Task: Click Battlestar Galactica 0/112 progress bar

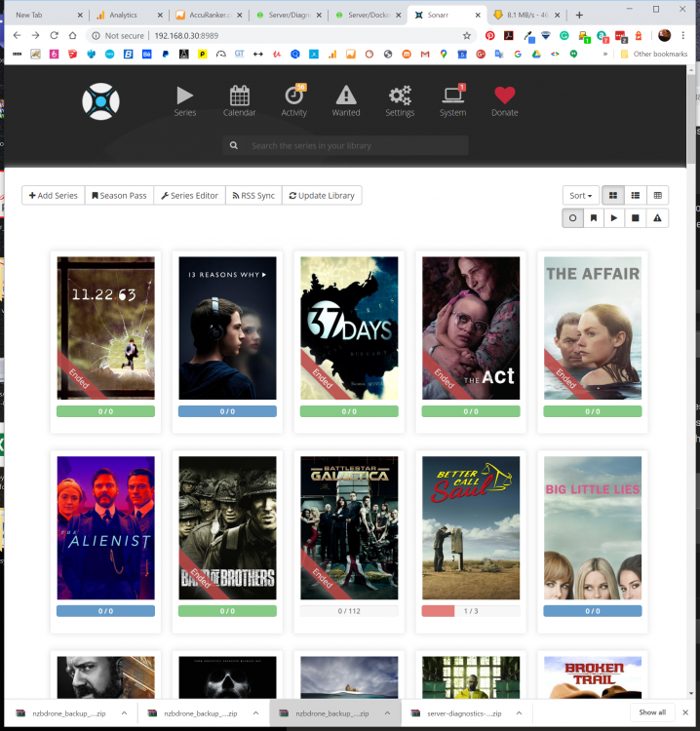Action: [349, 611]
